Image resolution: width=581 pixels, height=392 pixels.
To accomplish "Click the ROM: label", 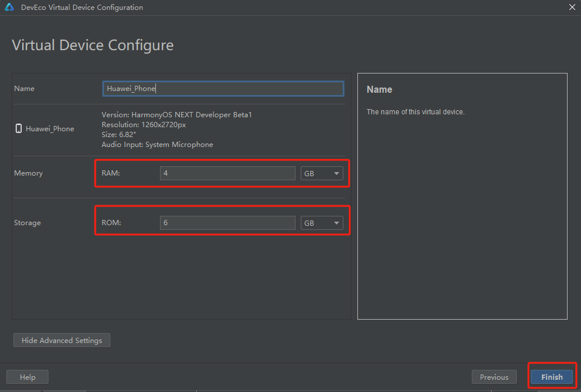I will tap(111, 222).
